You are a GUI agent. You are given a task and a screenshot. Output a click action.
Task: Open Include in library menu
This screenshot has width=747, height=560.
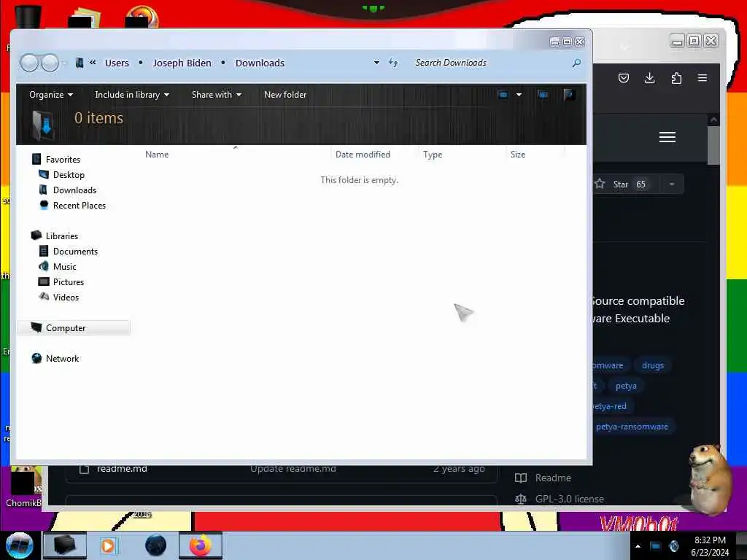tap(132, 94)
